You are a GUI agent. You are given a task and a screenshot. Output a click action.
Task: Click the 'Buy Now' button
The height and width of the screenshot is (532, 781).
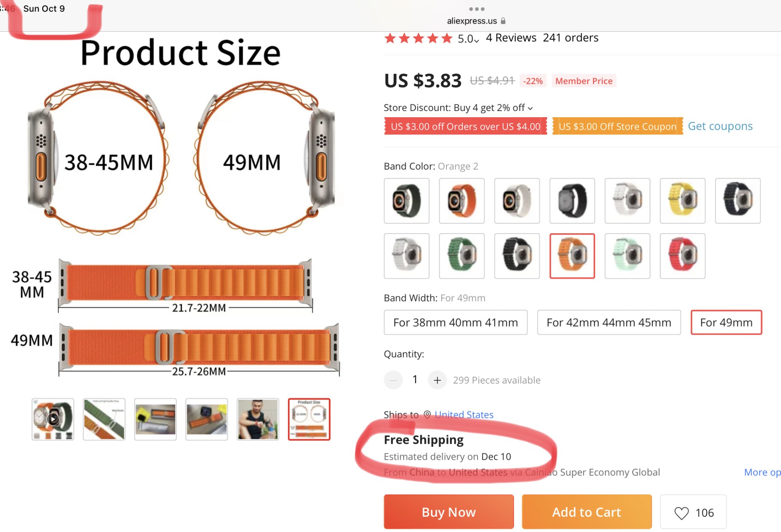(x=449, y=512)
